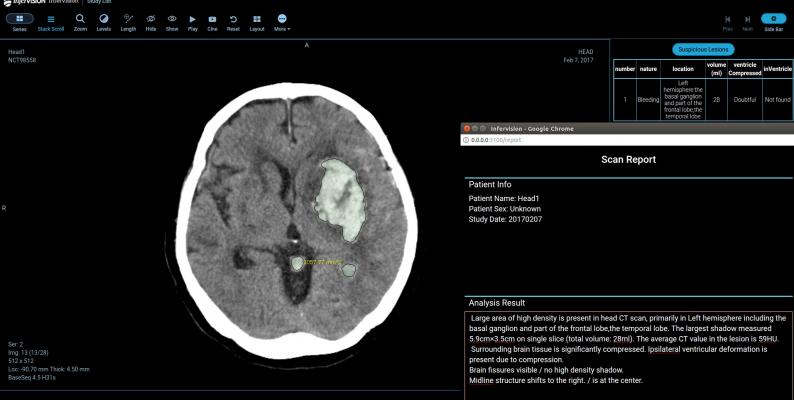The width and height of the screenshot is (794, 400).
Task: Show the lesion annotations
Action: click(x=172, y=22)
